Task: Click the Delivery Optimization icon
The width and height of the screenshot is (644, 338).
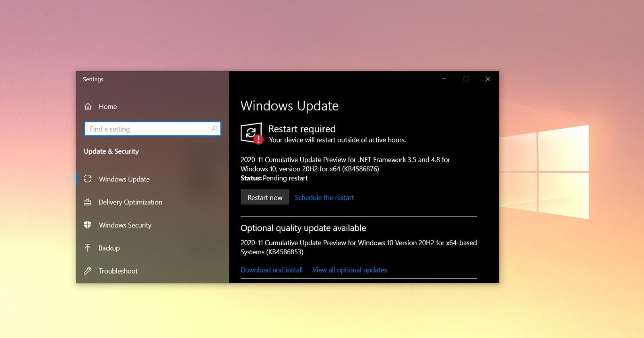Action: [87, 202]
